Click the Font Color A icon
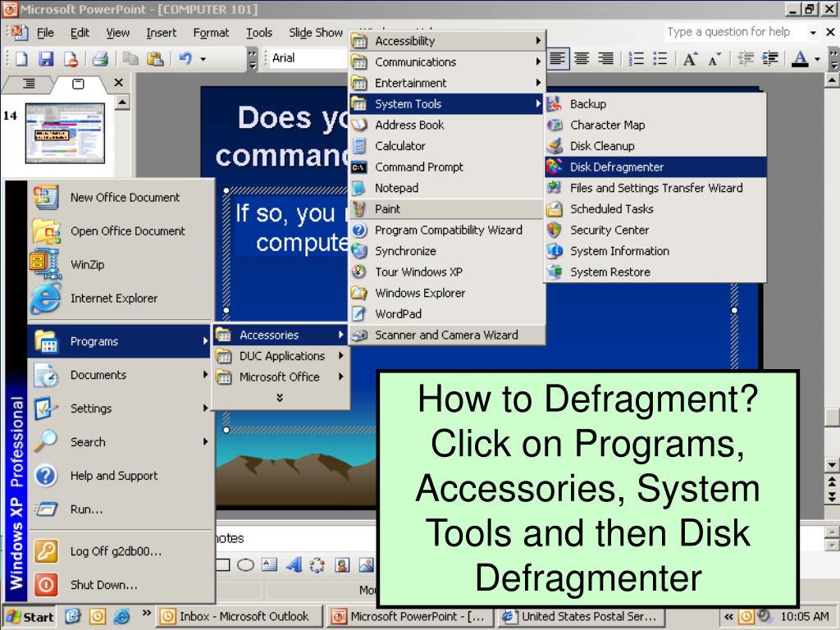This screenshot has width=840, height=630. point(800,58)
